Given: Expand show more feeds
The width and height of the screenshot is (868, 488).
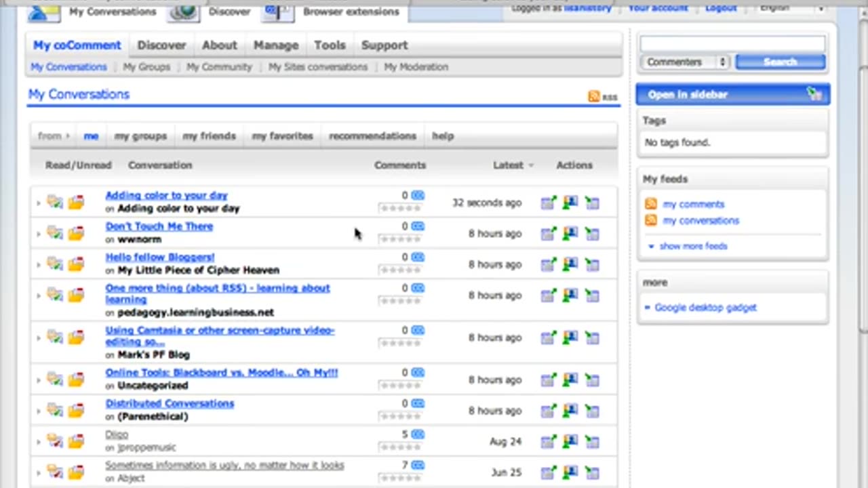Looking at the screenshot, I should [x=693, y=246].
